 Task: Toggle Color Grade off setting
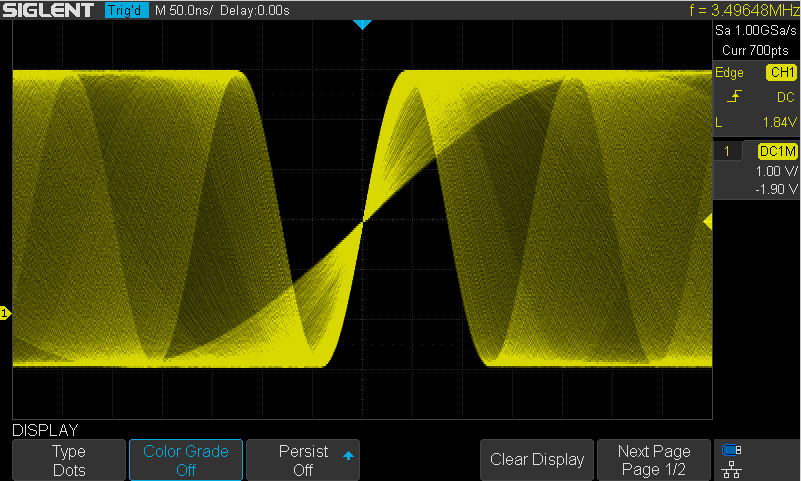pyautogui.click(x=185, y=460)
